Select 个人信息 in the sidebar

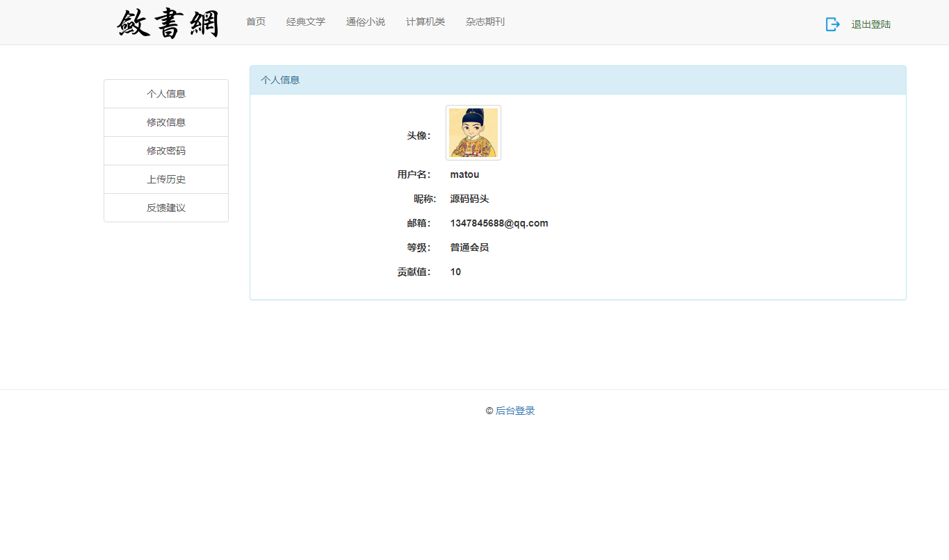click(166, 94)
